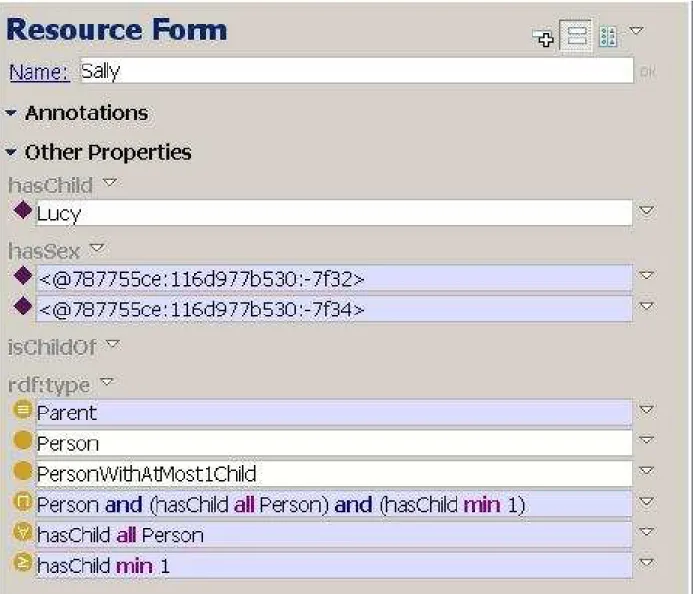Open the dropdown arrow of PersonWithAtMost1Child row

tap(646, 471)
